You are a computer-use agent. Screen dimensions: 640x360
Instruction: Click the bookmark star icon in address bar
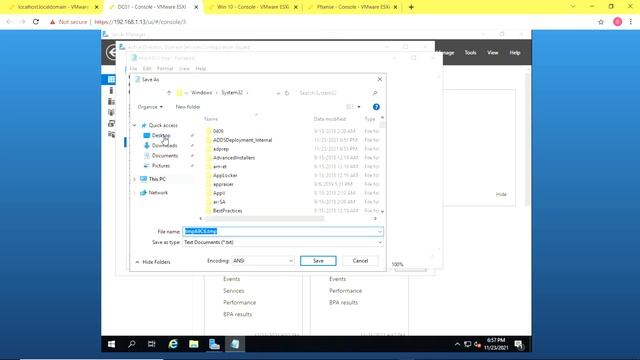(601, 22)
